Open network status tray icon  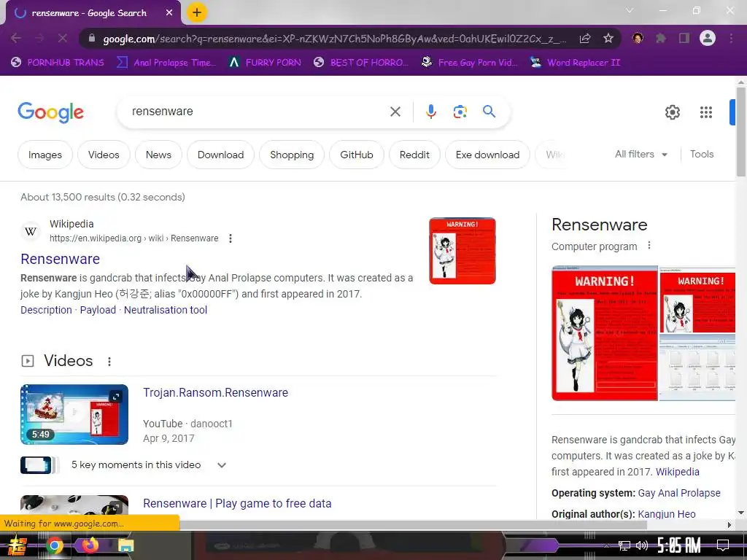[624, 545]
